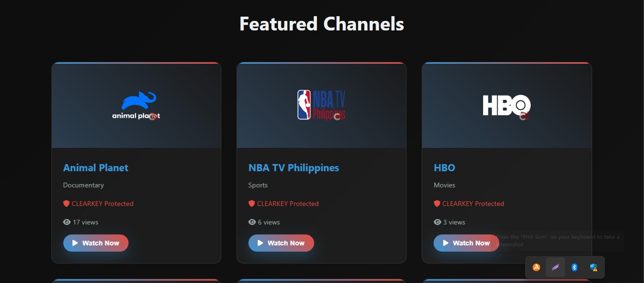644x283 pixels.
Task: Open the NBA TV Philippines title link
Action: coord(294,168)
